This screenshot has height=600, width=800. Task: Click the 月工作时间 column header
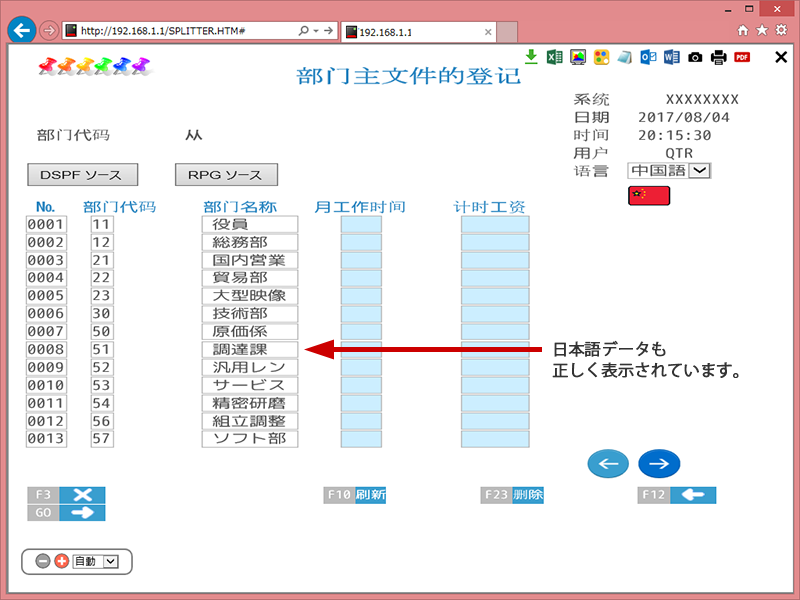pos(360,207)
